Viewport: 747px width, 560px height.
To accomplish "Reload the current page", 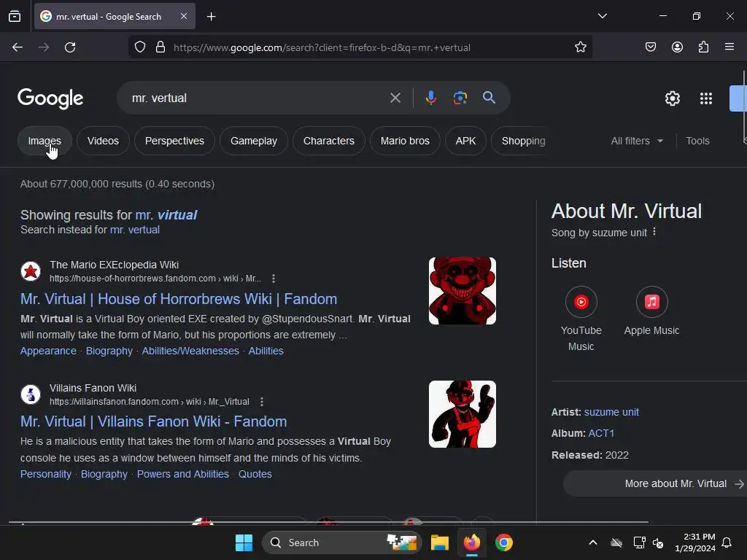I will (x=70, y=47).
